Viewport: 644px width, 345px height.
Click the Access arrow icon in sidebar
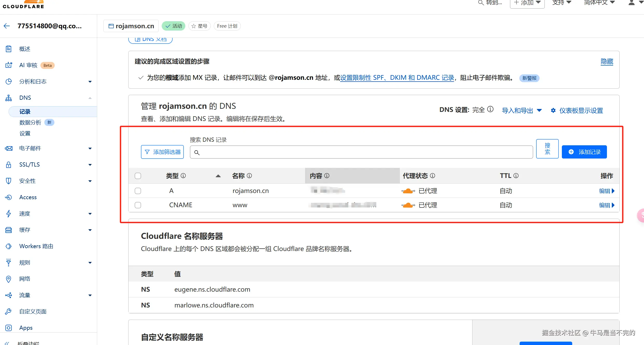[x=9, y=197]
